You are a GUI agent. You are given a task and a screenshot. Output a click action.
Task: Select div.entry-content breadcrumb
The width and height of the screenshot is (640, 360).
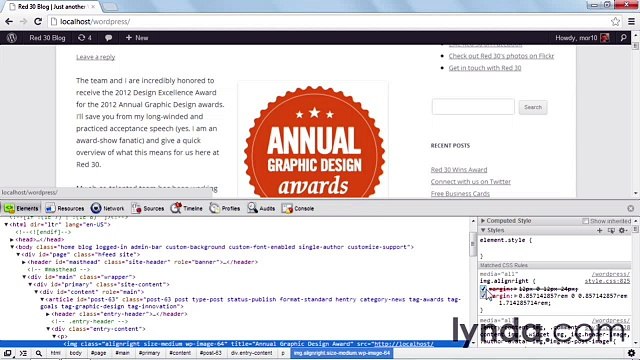tap(251, 353)
